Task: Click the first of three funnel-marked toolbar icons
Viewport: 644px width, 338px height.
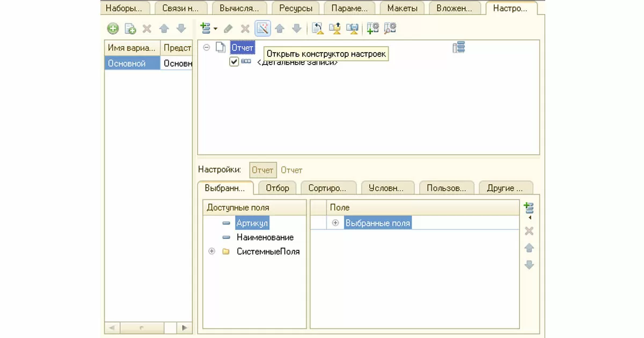Action: pos(317,28)
